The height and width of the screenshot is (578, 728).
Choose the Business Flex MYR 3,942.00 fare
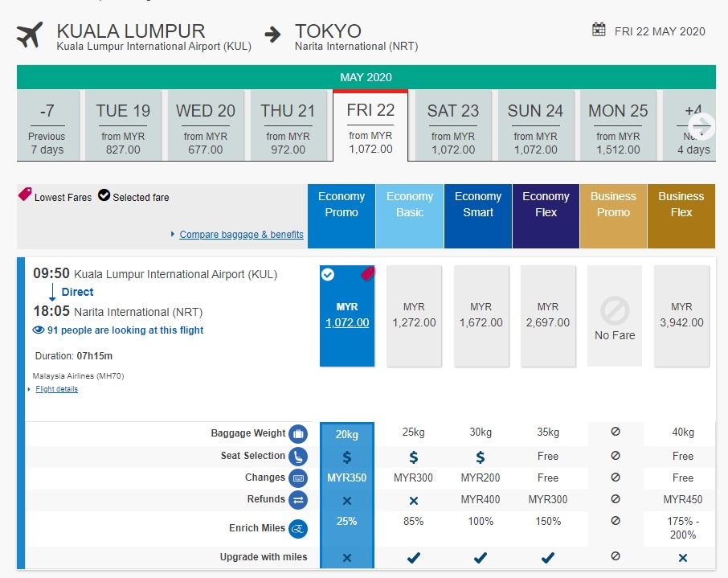coord(681,315)
